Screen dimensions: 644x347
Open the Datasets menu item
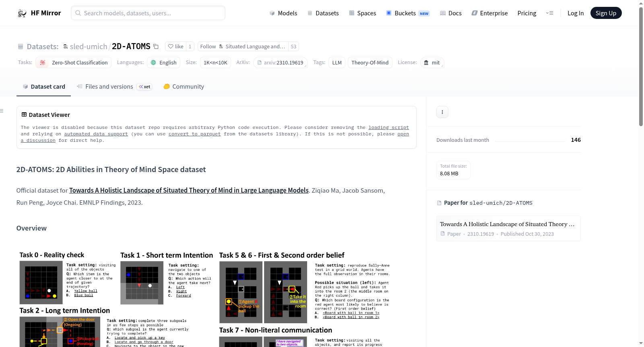click(323, 13)
